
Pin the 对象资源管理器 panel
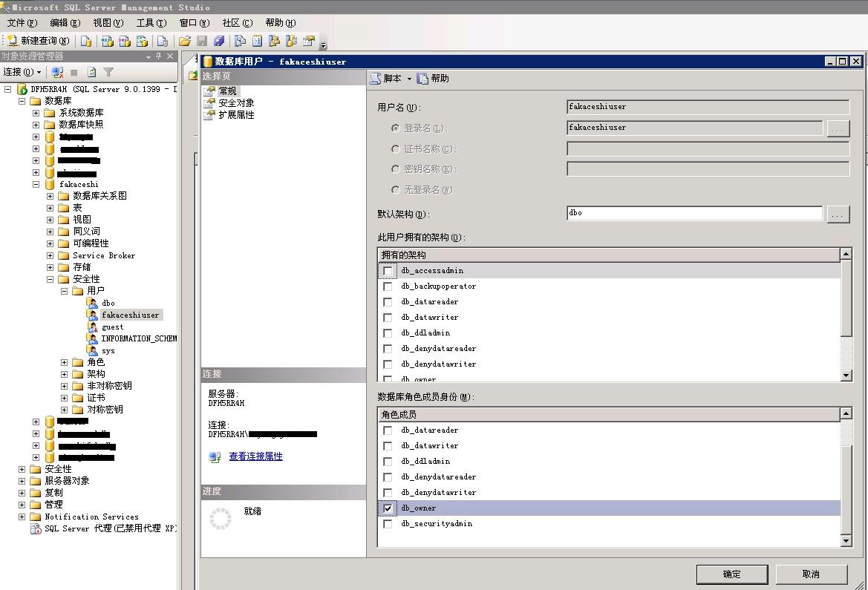coord(159,56)
